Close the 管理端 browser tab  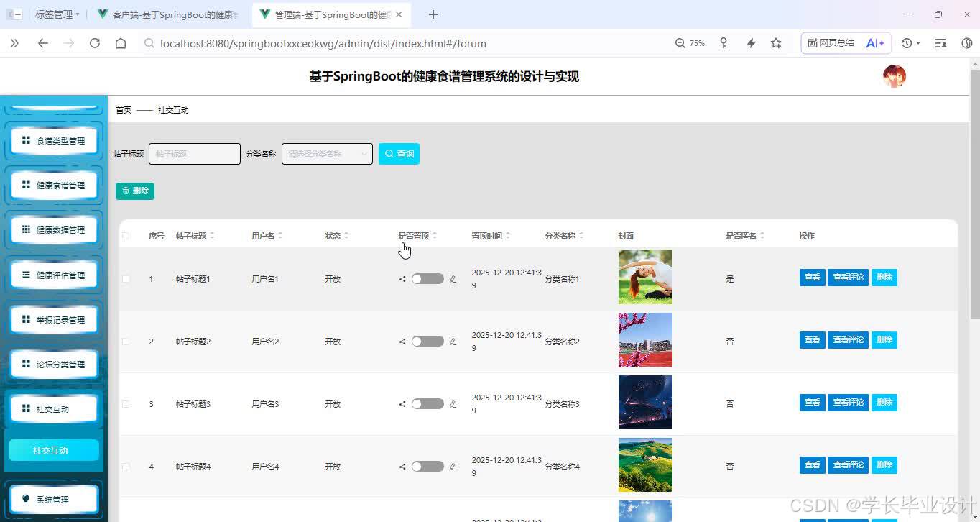399,14
